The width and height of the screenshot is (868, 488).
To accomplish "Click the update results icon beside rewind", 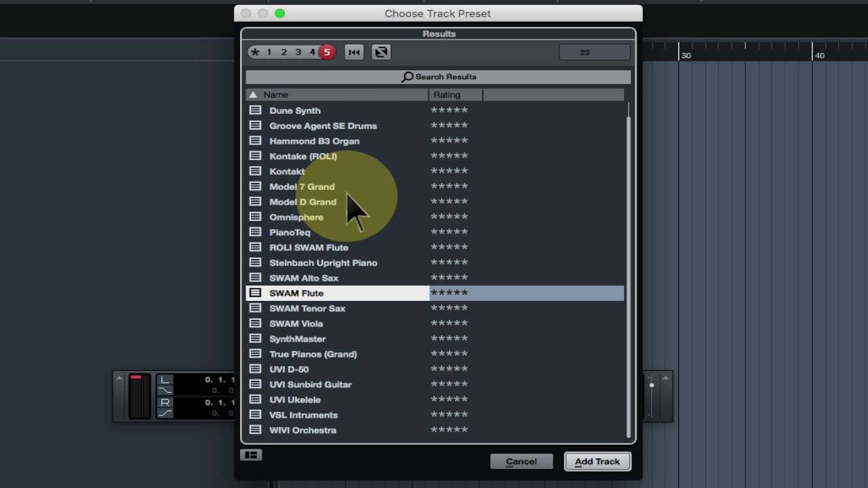I will 381,52.
